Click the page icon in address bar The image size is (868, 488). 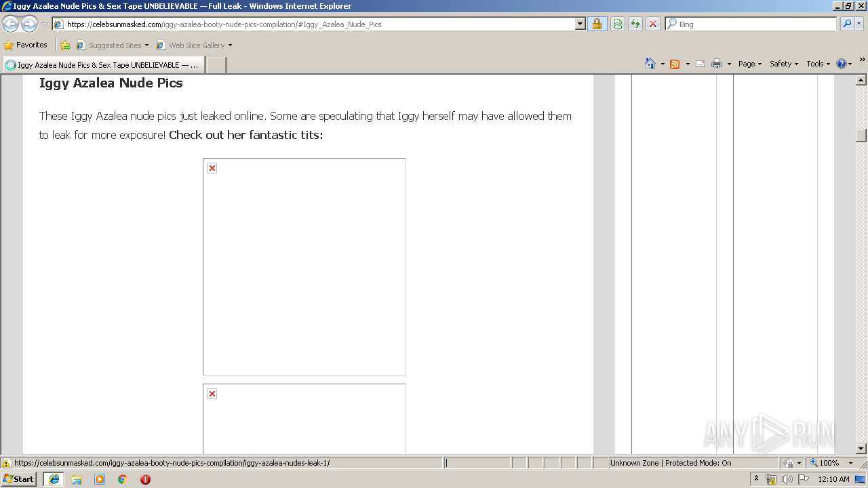point(58,24)
